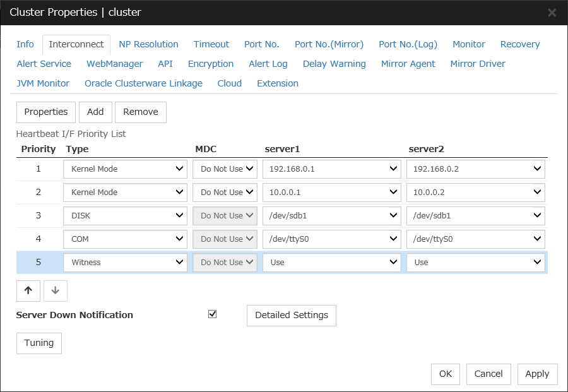The image size is (568, 392).
Task: Click the Add button
Action: tap(95, 112)
